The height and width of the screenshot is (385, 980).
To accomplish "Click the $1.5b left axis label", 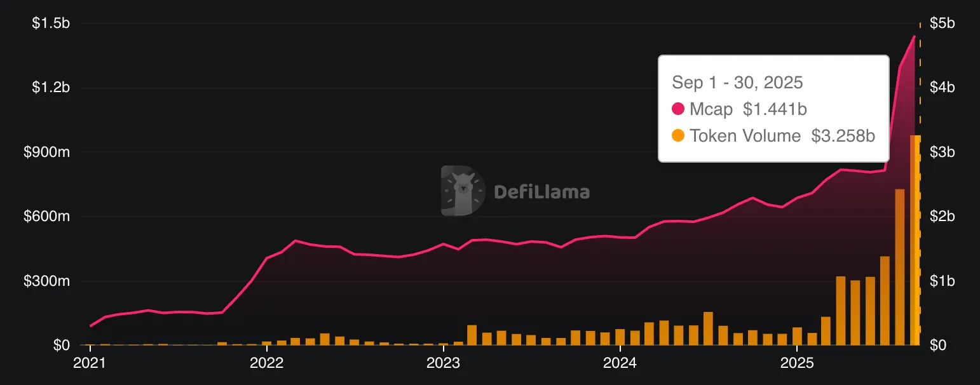I will [51, 24].
